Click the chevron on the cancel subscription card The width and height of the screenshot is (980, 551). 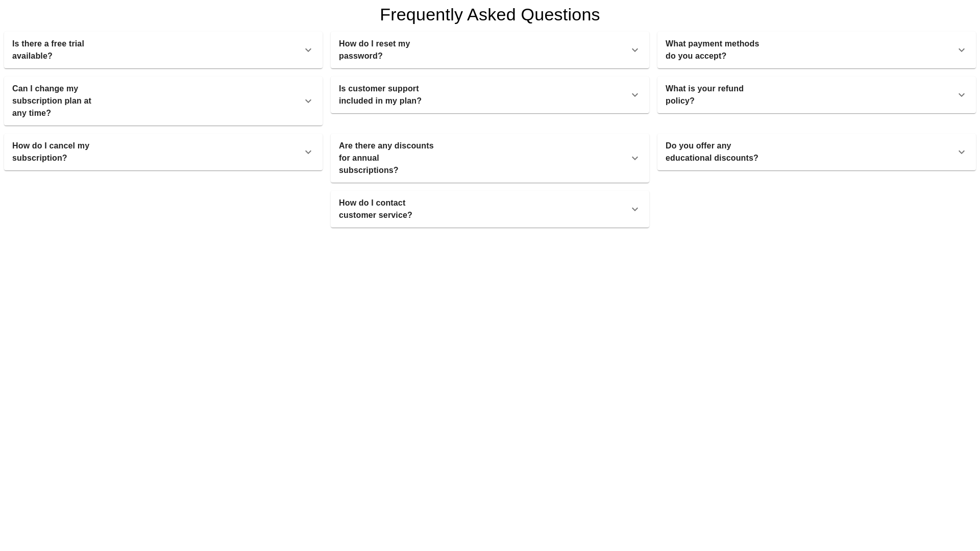(308, 152)
